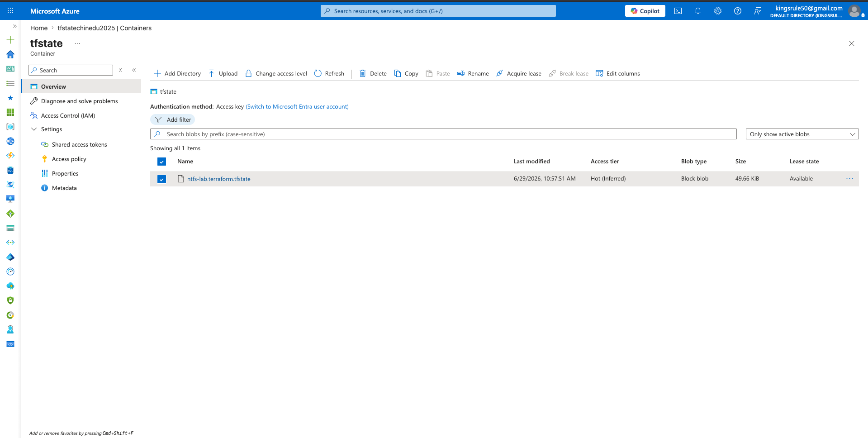The width and height of the screenshot is (868, 438).
Task: Open Dashboard chart icon in sidebar
Action: tap(10, 69)
